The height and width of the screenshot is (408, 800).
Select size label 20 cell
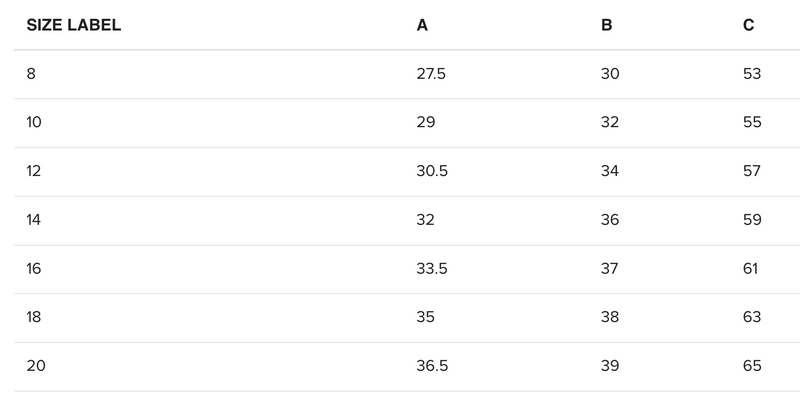(36, 366)
